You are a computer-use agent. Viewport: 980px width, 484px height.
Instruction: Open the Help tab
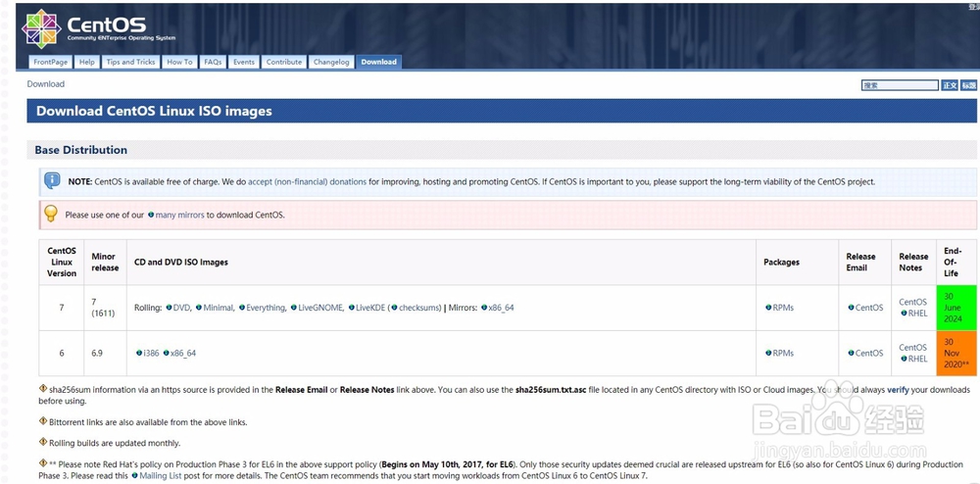tap(87, 62)
